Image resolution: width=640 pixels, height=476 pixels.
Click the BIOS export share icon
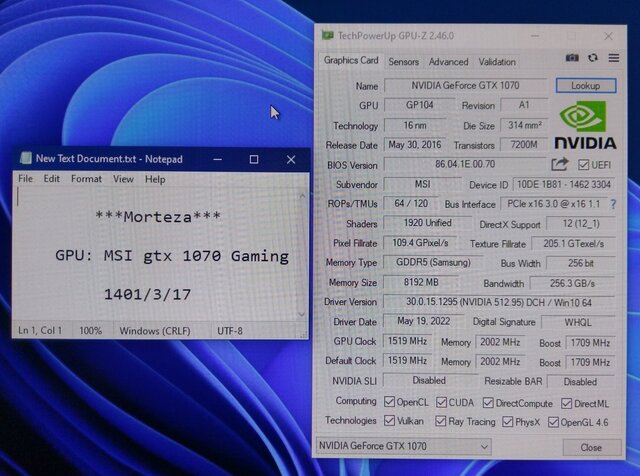coord(559,164)
